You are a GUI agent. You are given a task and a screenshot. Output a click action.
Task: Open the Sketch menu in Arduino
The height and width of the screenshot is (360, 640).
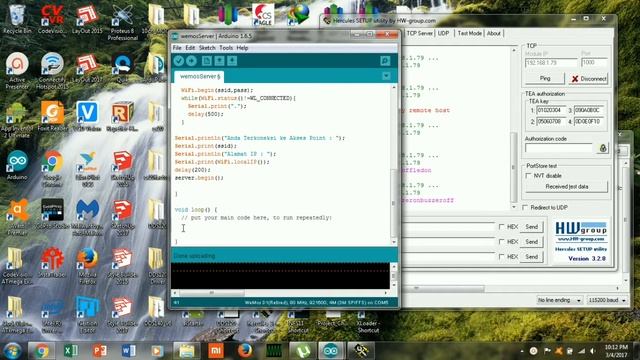207,48
